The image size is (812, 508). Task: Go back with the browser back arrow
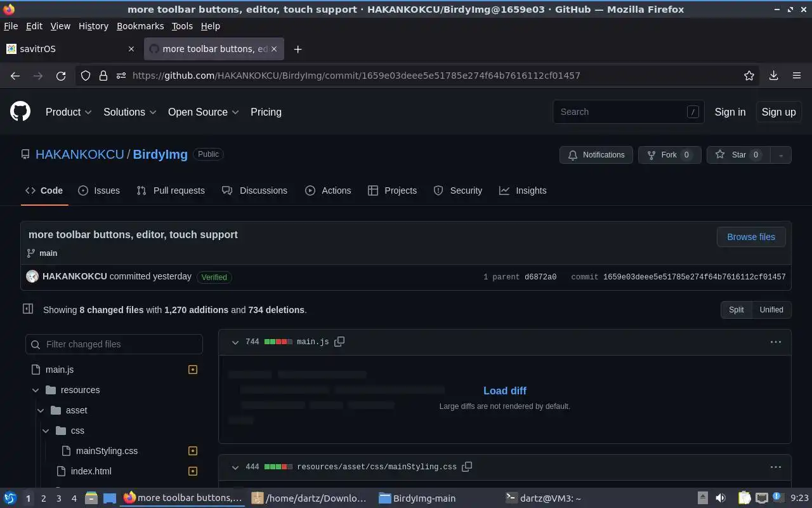pyautogui.click(x=15, y=76)
